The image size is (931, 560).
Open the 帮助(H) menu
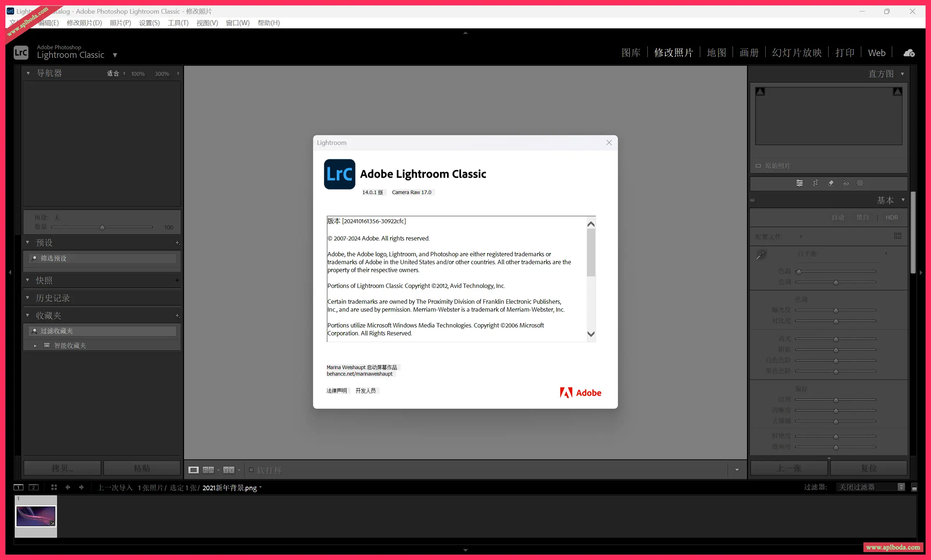coord(269,23)
